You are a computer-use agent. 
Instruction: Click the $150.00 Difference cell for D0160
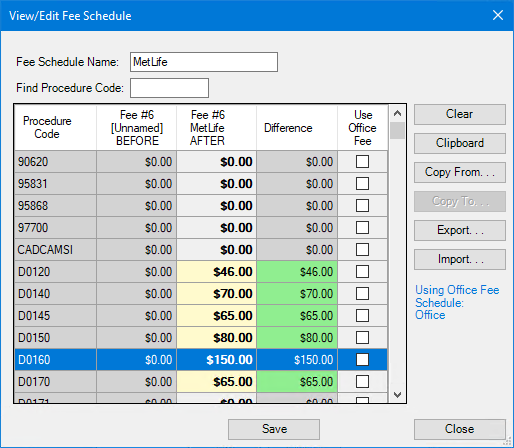[x=297, y=360]
